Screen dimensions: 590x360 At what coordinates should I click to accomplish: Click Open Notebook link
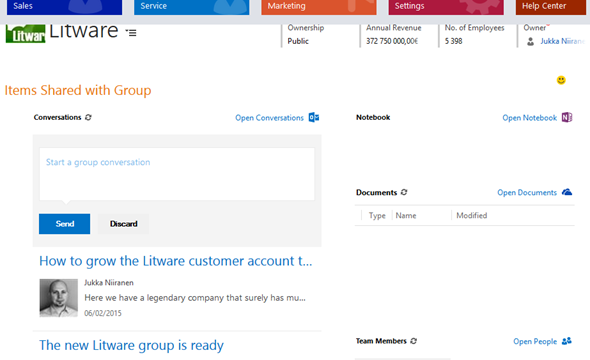[529, 118]
